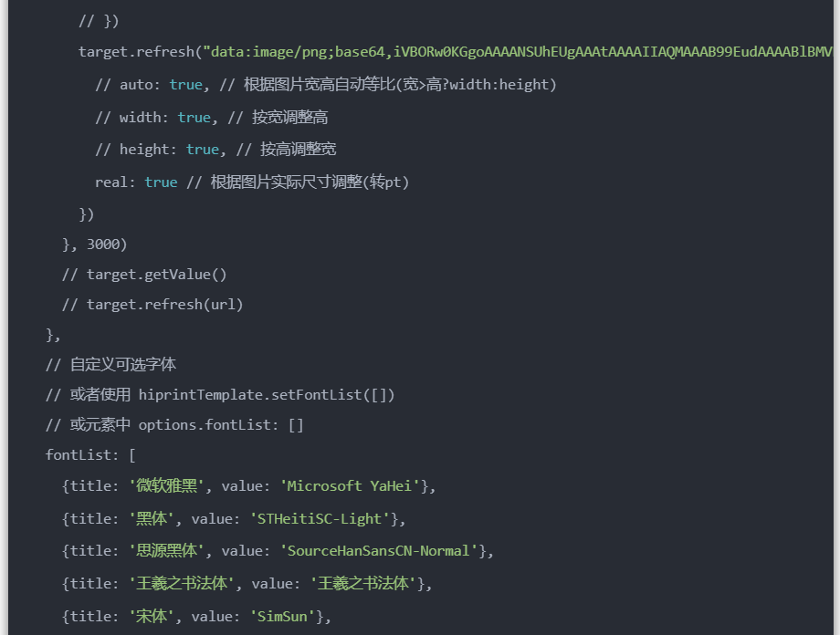Click the '宋体' title string
Viewport: 840px width, 635px height.
click(x=152, y=617)
